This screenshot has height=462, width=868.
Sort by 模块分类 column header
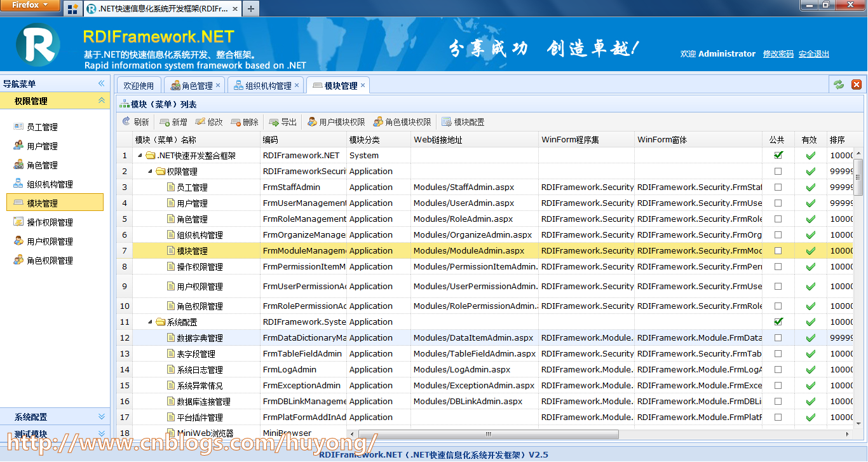point(379,139)
